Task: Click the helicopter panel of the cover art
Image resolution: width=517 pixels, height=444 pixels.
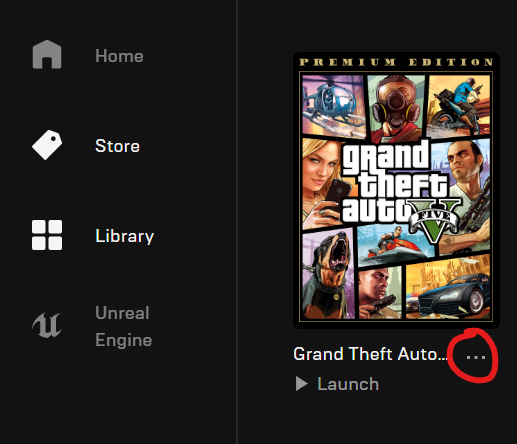Action: point(333,106)
